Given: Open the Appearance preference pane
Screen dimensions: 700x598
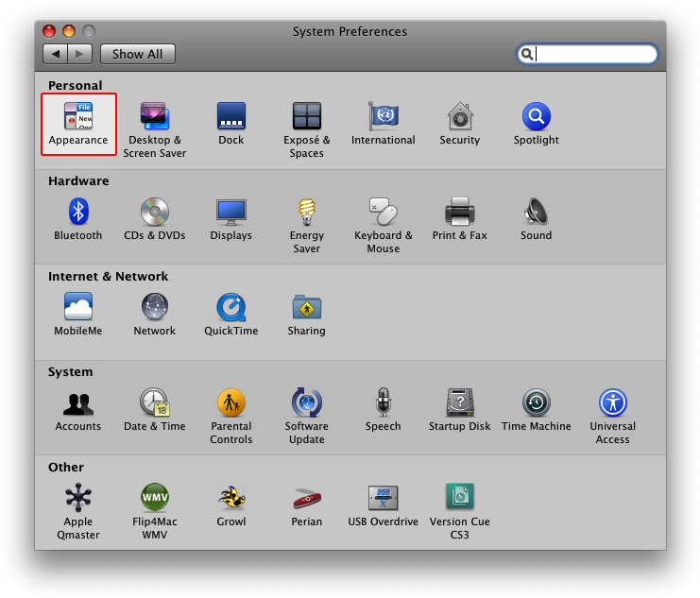Looking at the screenshot, I should click(78, 124).
